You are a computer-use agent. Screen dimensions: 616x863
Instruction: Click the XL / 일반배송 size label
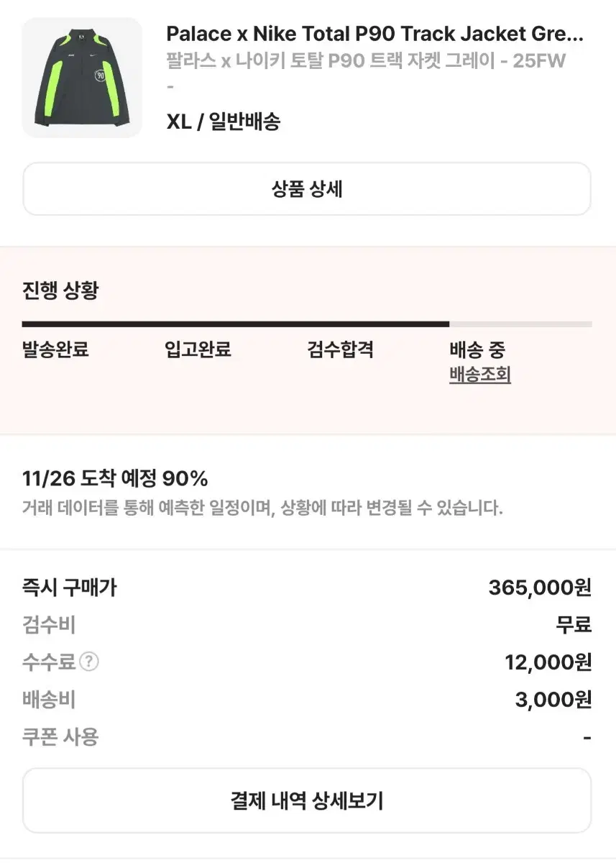[x=224, y=122]
